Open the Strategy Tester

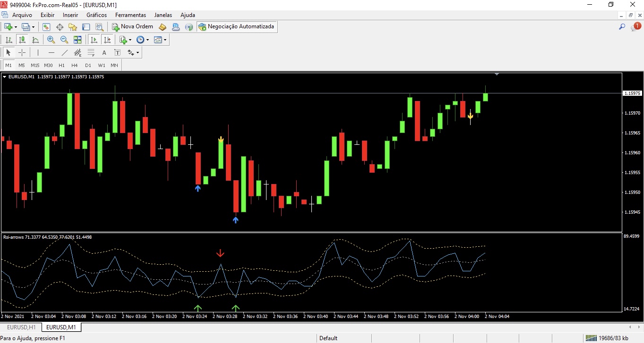click(99, 27)
